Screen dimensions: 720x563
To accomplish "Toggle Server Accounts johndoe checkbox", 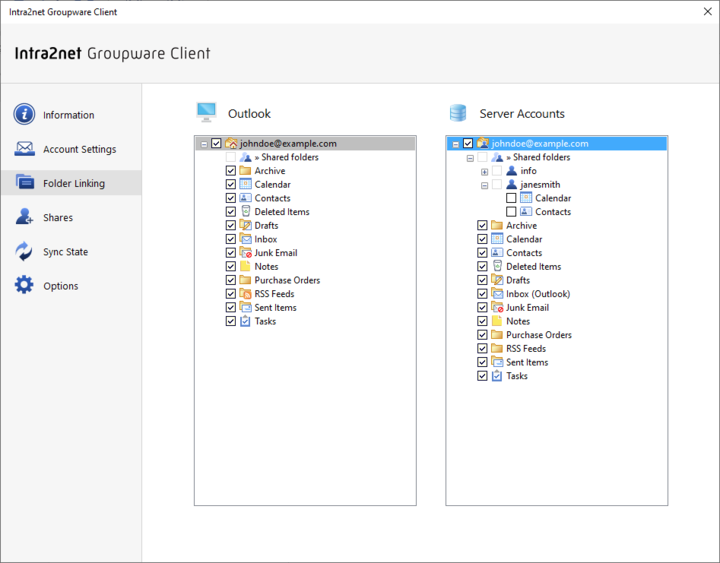I will (468, 143).
